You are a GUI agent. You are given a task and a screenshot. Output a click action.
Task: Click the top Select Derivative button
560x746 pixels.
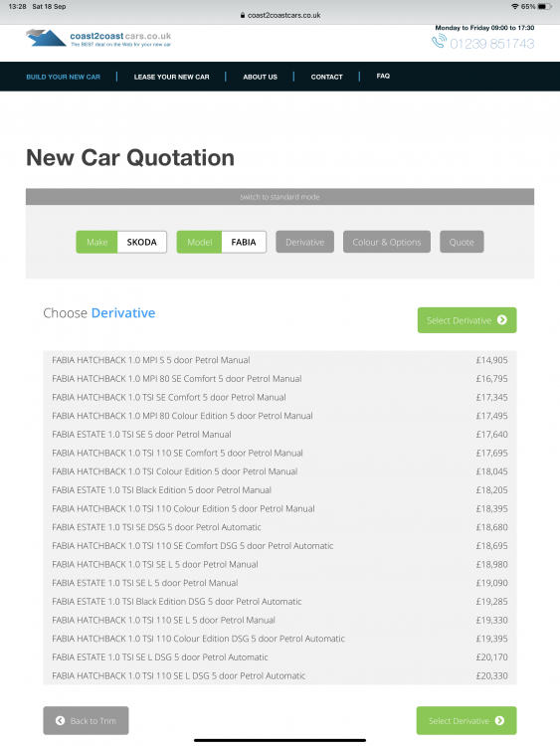[467, 320]
